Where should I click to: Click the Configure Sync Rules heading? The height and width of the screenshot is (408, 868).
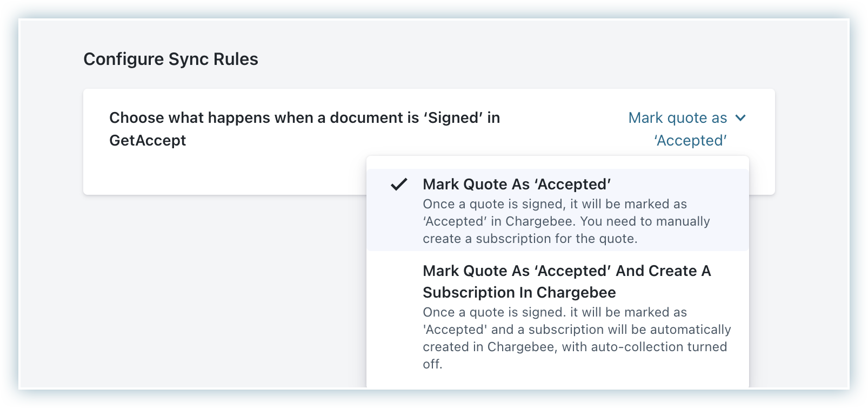[x=171, y=59]
